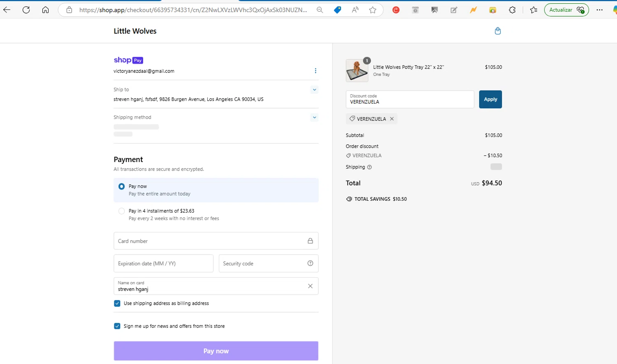
Task: Select Pay in 4 installments option
Action: (x=121, y=211)
